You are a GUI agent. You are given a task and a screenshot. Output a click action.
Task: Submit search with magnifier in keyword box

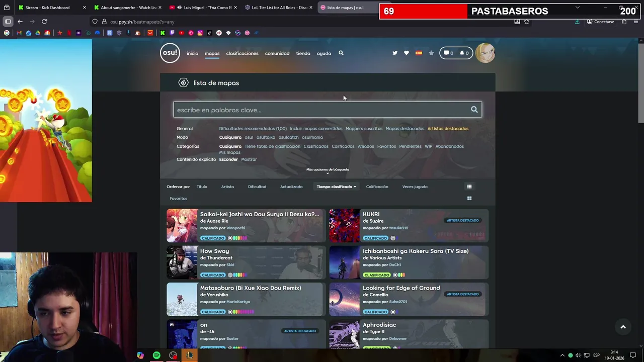474,110
